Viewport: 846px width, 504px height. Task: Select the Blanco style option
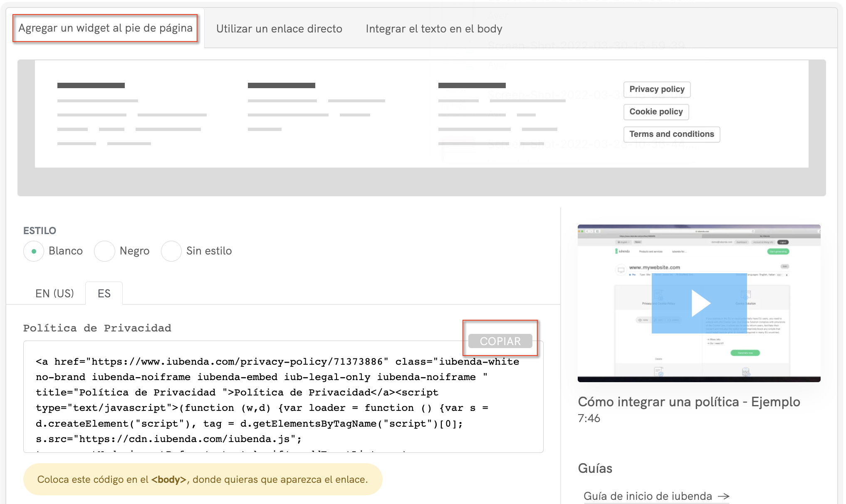tap(33, 251)
